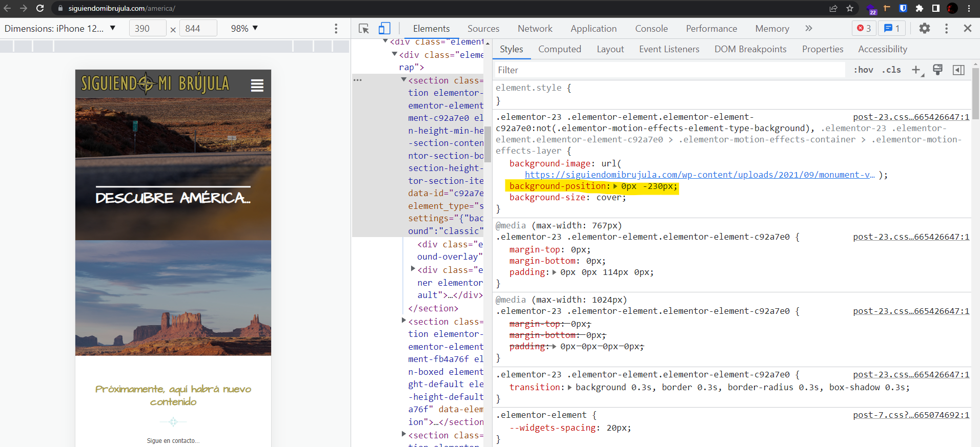
Task: Open the messages counter showing 1
Action: pos(892,29)
